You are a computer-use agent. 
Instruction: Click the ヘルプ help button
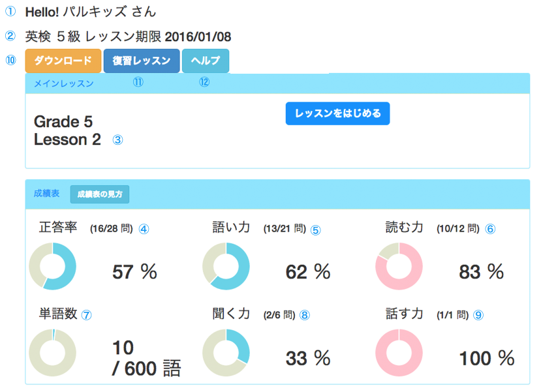[206, 61]
